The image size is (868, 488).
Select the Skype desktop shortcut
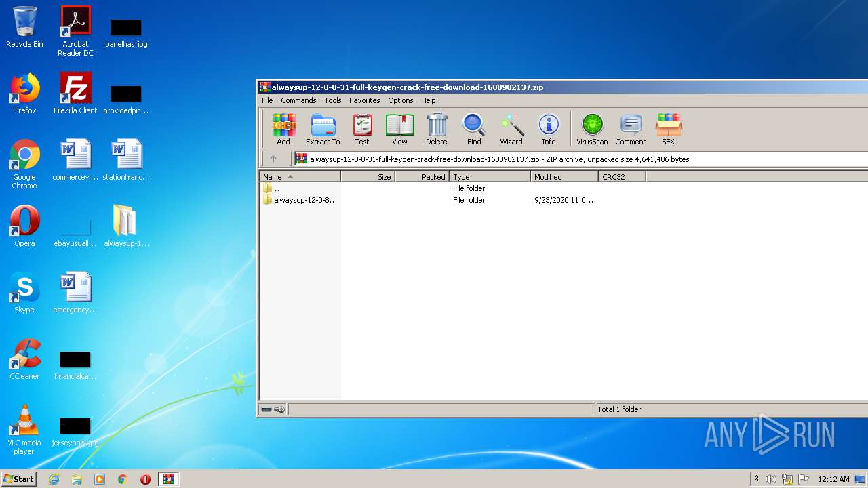pos(24,293)
